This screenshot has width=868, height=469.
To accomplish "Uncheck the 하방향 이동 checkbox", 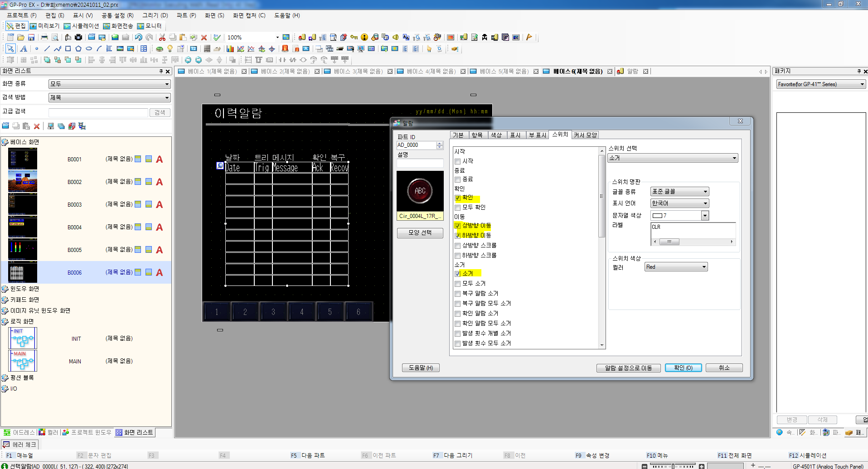I will click(x=458, y=236).
